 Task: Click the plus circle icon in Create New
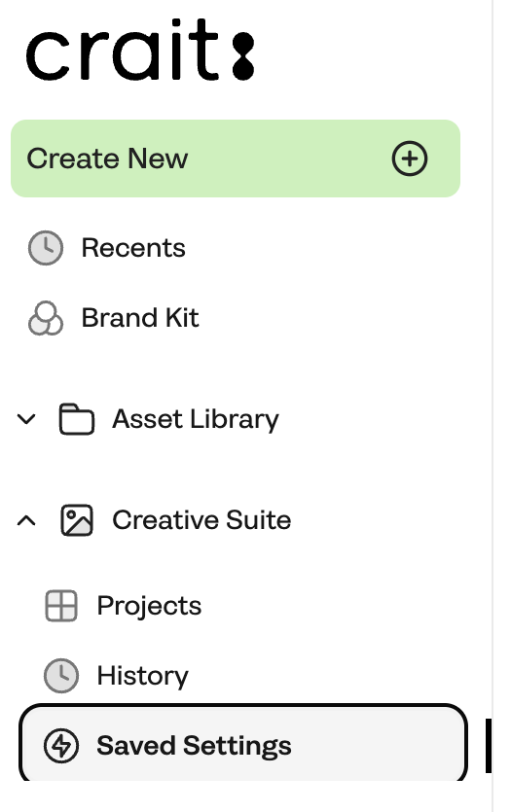pos(409,159)
